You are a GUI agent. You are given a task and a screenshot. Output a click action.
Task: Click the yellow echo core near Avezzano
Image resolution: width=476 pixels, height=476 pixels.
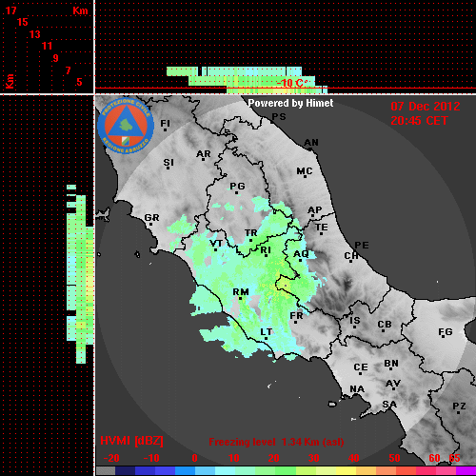284,283
